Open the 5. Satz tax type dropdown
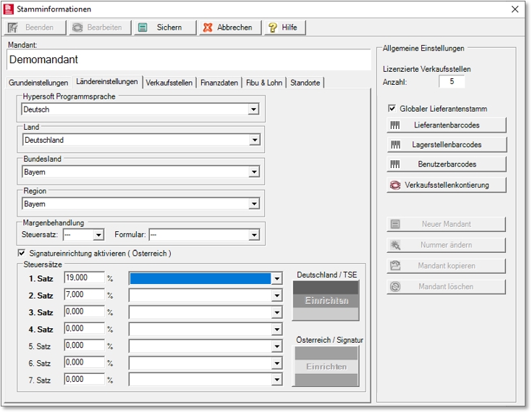 pos(276,346)
